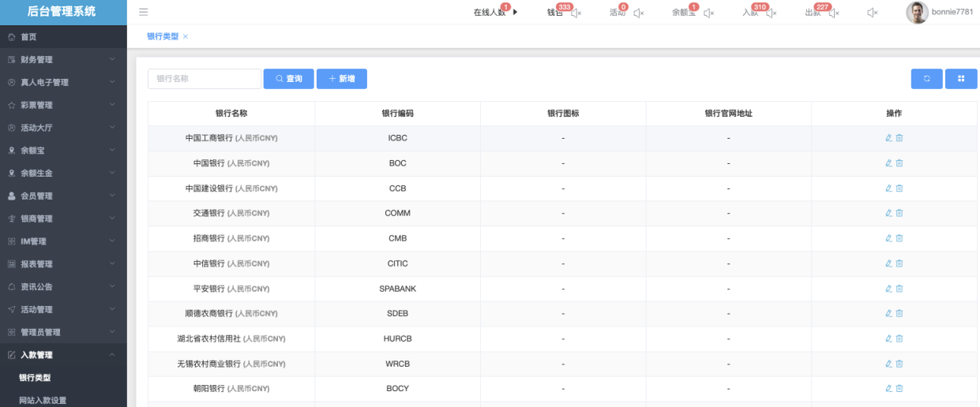Expand the 会员管理 sidebar menu
The width and height of the screenshot is (980, 407).
point(63,196)
